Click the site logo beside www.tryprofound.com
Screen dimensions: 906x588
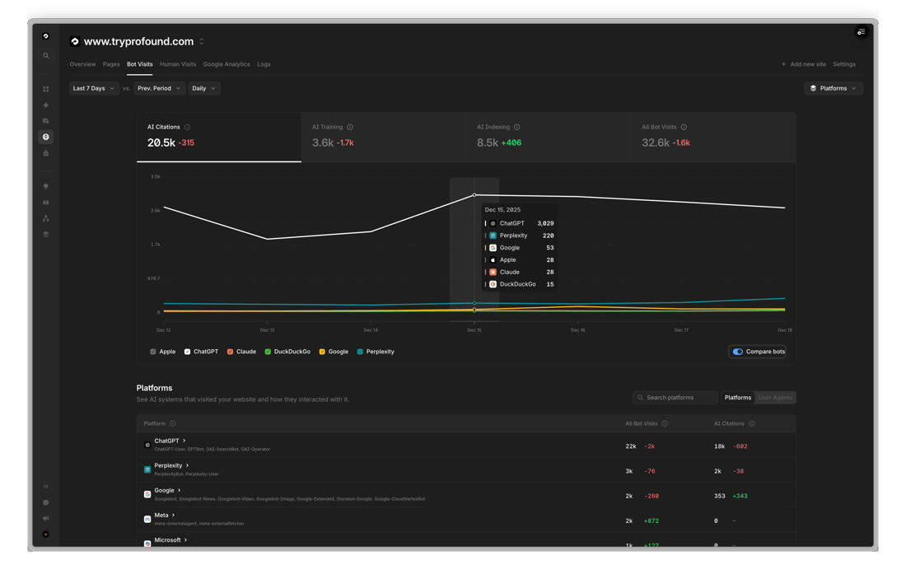(x=74, y=41)
